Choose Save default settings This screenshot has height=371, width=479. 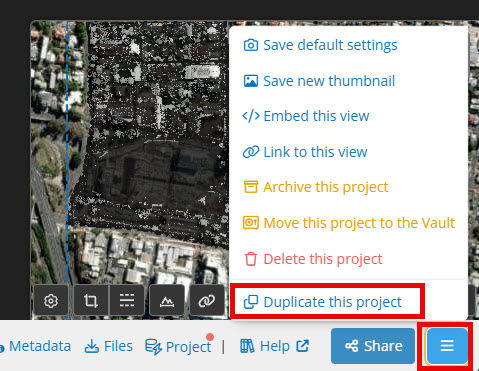point(320,45)
